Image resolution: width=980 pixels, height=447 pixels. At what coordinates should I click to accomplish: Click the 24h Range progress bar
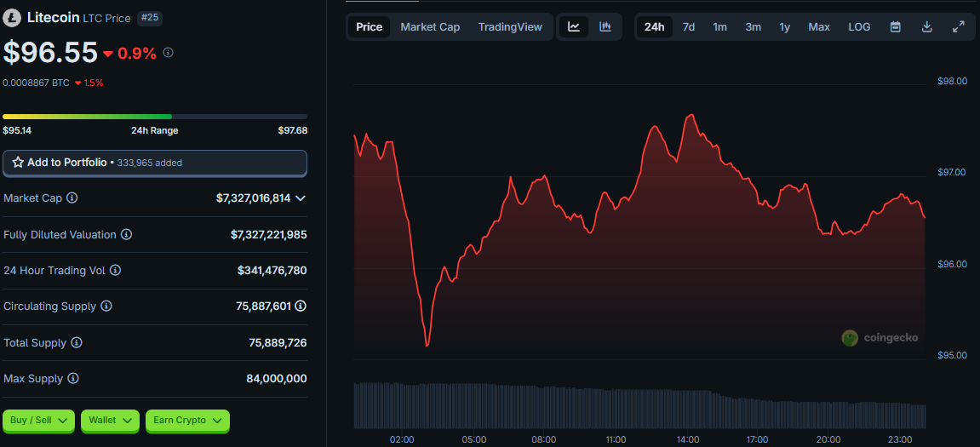(x=155, y=117)
